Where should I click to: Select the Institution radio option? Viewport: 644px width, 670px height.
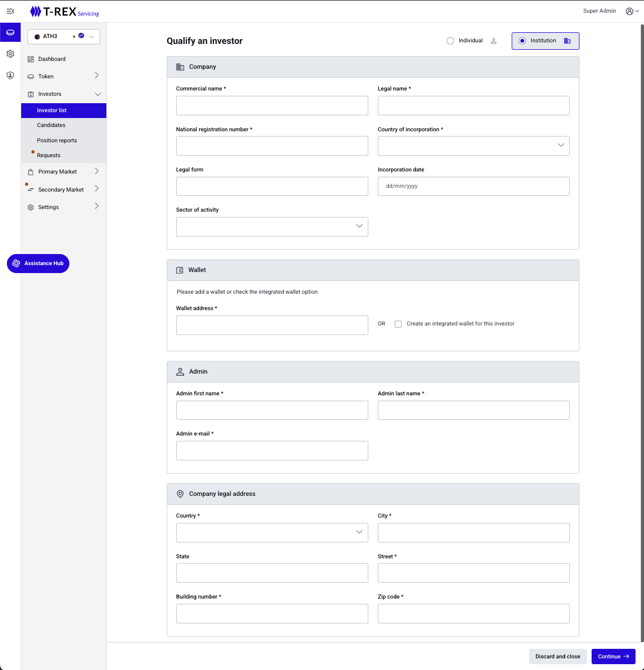[x=522, y=41]
